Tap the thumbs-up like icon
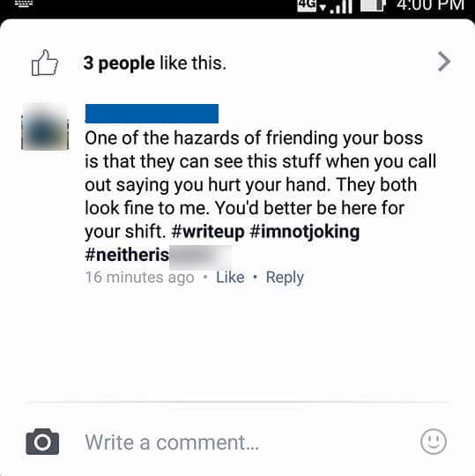 pyautogui.click(x=45, y=63)
